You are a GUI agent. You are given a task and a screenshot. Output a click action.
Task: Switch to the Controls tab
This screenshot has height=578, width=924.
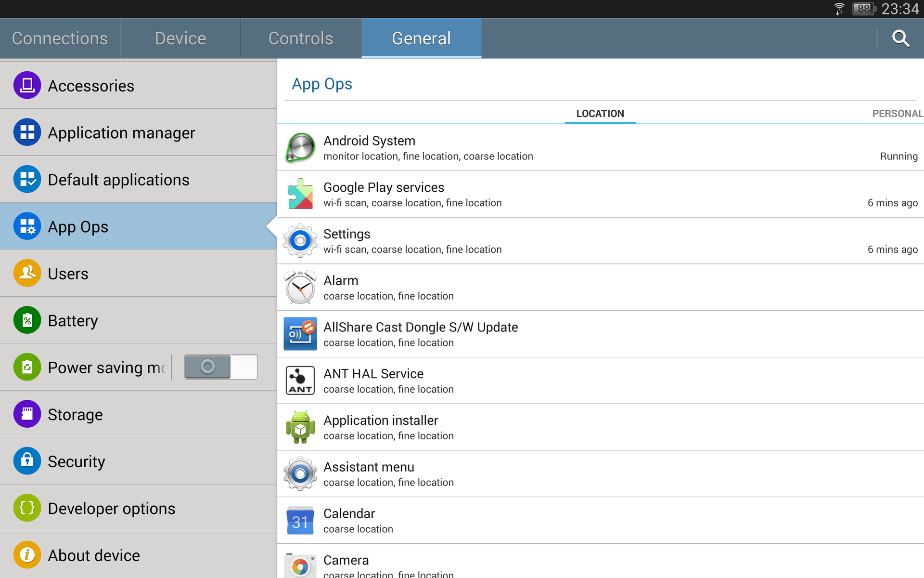click(301, 39)
